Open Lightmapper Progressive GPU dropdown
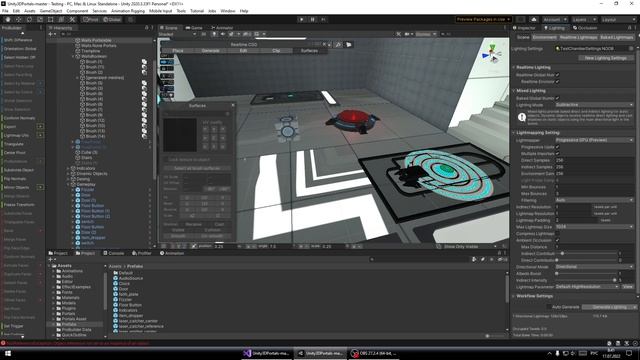The height and width of the screenshot is (360, 640). tap(594, 140)
